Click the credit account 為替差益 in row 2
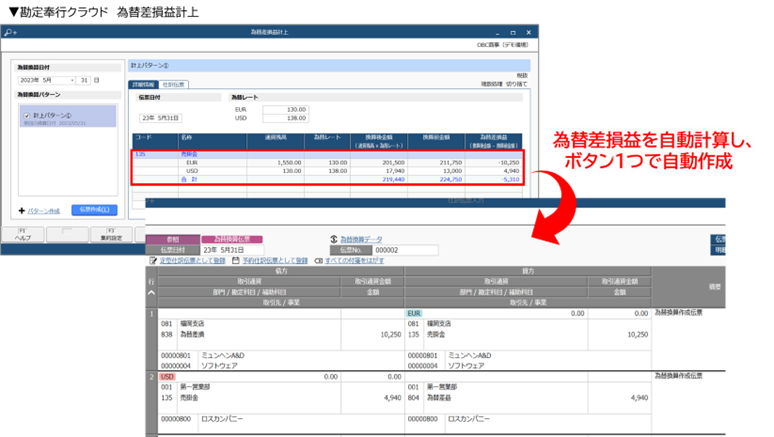 tap(439, 398)
